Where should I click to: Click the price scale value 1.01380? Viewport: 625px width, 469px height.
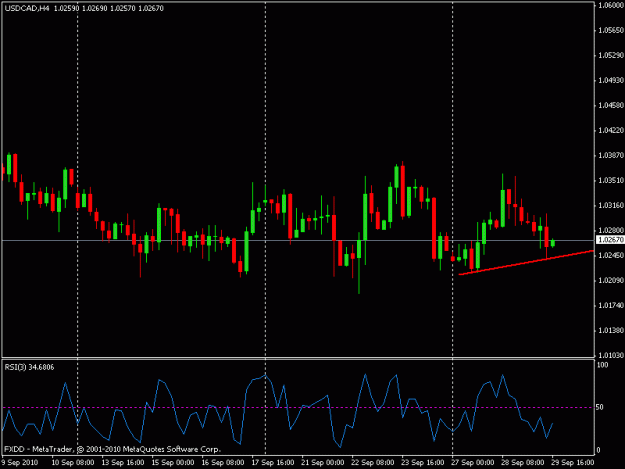(x=611, y=330)
